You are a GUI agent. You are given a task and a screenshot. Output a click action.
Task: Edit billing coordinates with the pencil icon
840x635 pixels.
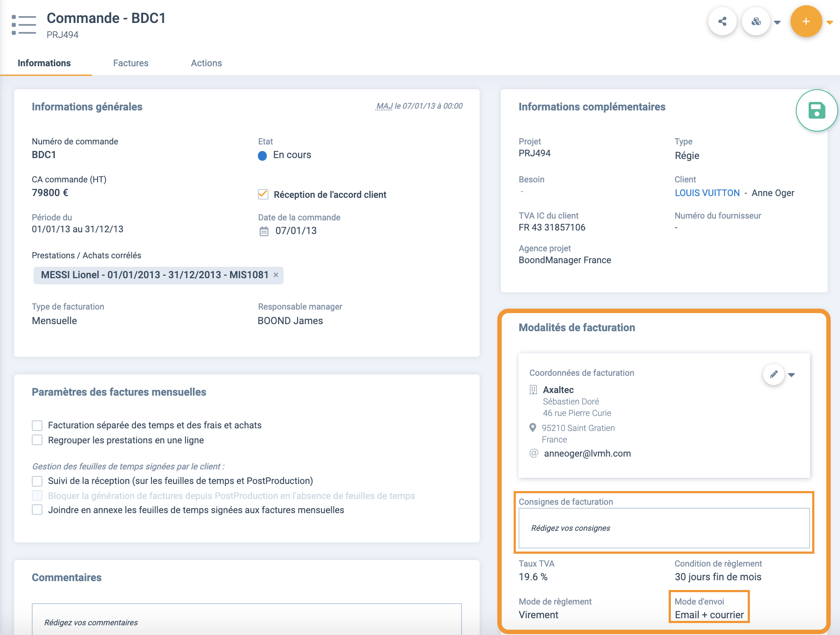[774, 374]
